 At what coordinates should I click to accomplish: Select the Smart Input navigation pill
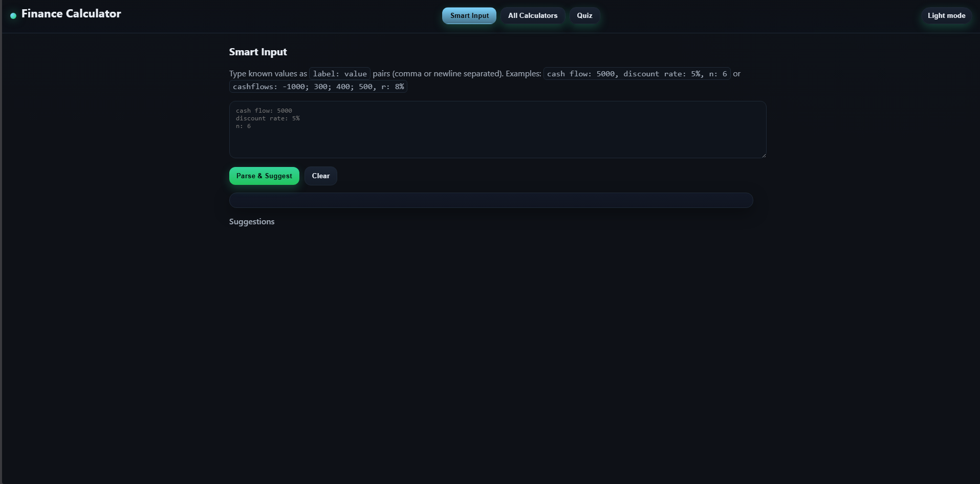click(x=468, y=15)
